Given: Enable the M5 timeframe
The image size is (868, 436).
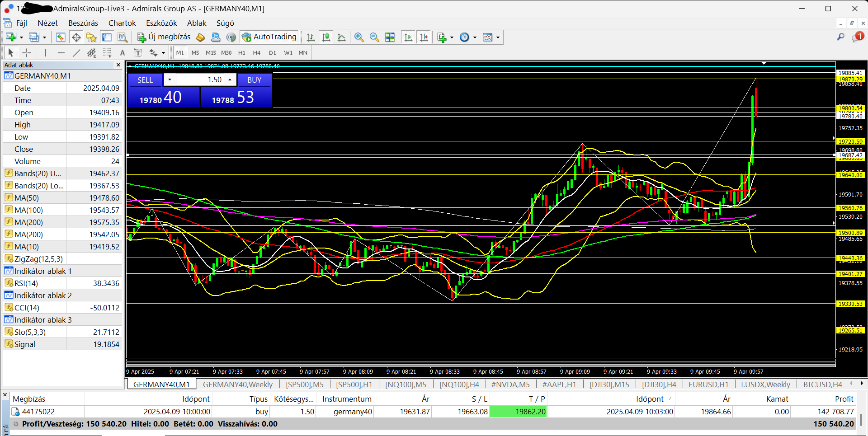Looking at the screenshot, I should point(195,53).
